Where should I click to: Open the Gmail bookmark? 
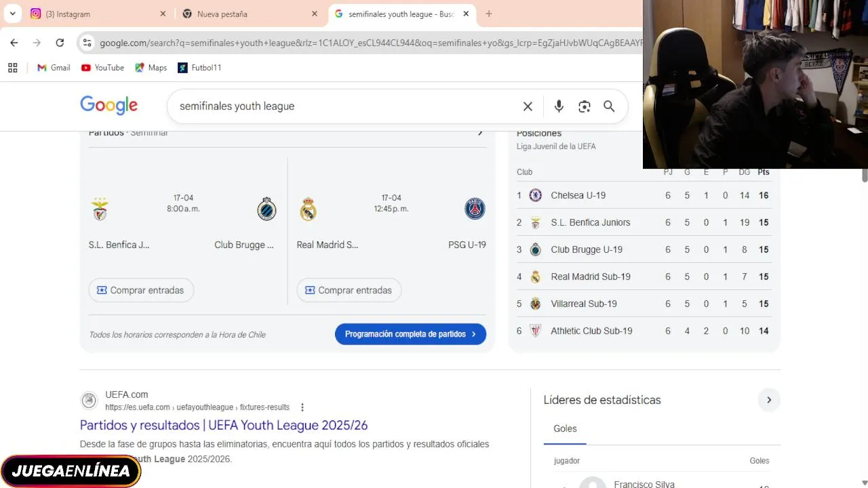(x=54, y=68)
